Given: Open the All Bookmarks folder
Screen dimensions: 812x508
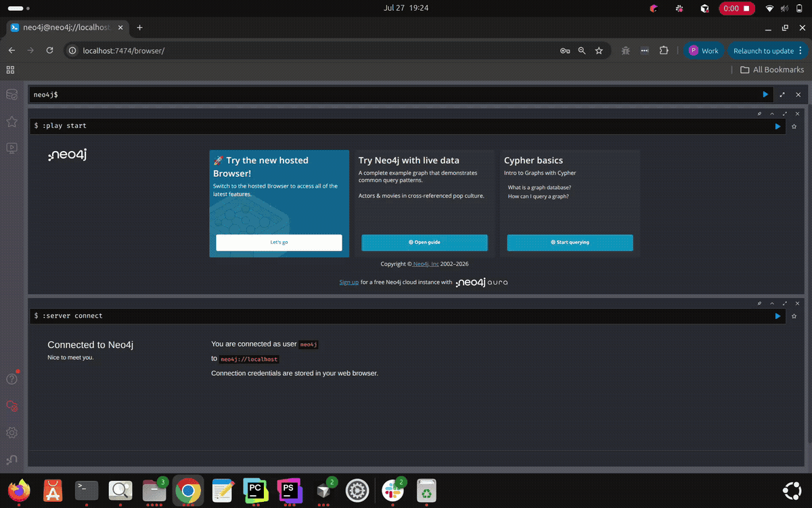Looking at the screenshot, I should click(772, 70).
